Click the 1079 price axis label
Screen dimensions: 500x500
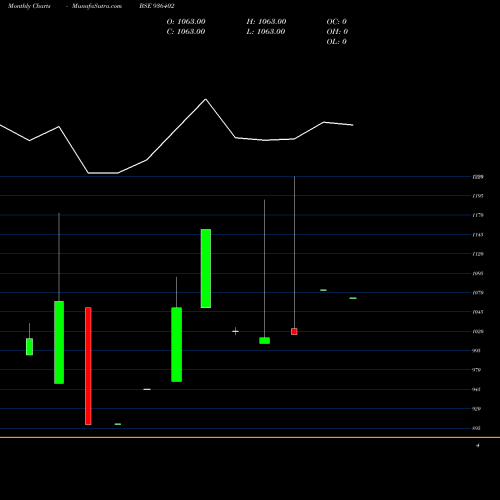coord(477,293)
